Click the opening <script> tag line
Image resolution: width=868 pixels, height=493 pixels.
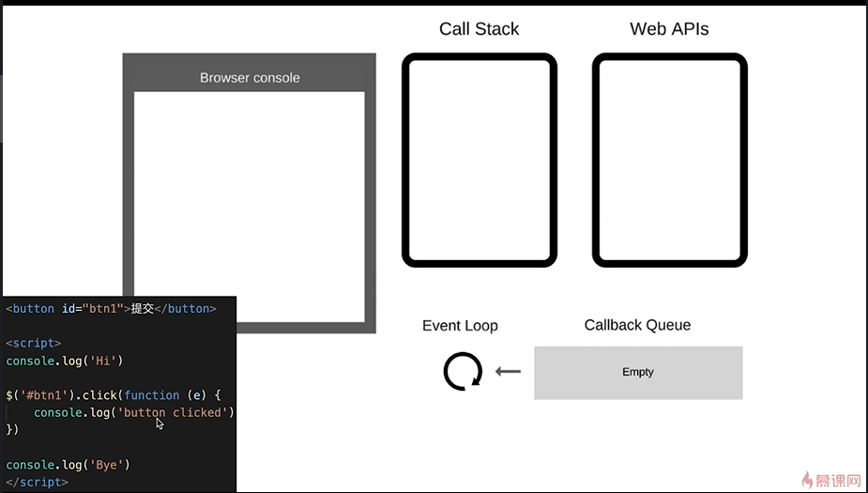pyautogui.click(x=34, y=343)
